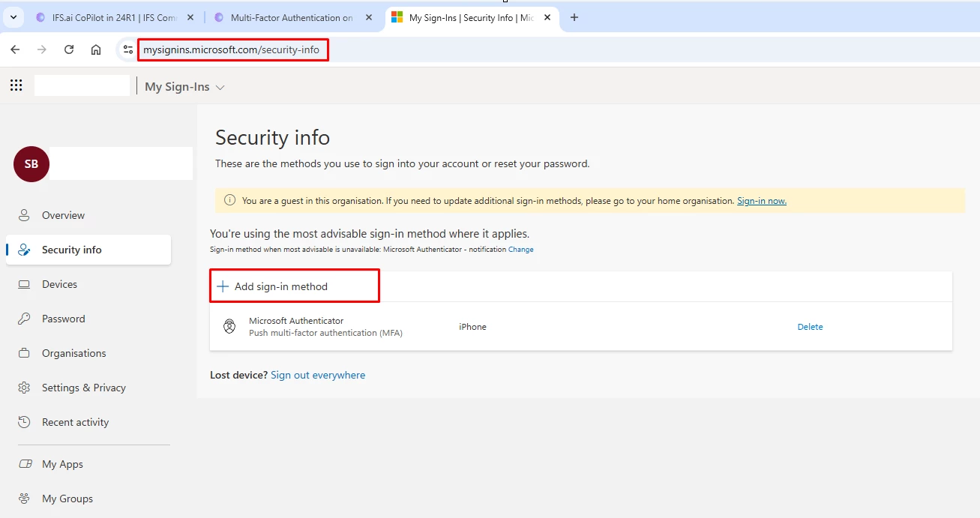The height and width of the screenshot is (518, 980).
Task: Switch to the IFS.ai CoPilot in 24R1 tab
Action: click(115, 17)
